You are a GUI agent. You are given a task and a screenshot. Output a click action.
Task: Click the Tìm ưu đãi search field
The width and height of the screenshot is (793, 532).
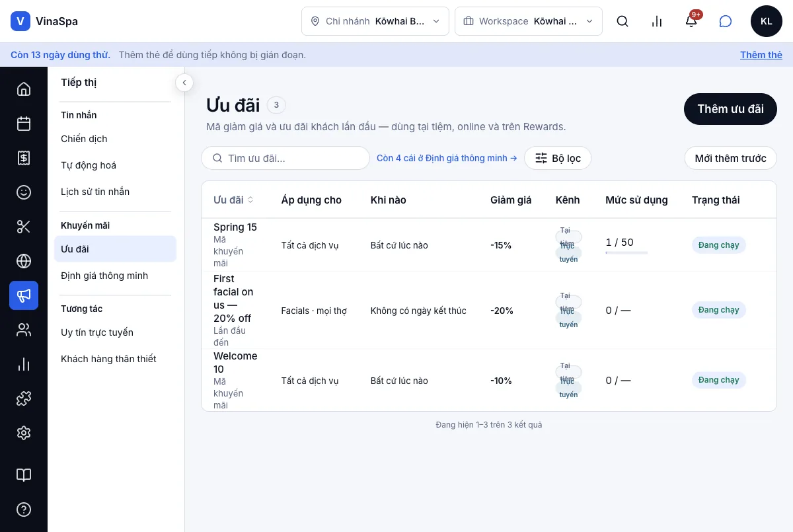[285, 158]
